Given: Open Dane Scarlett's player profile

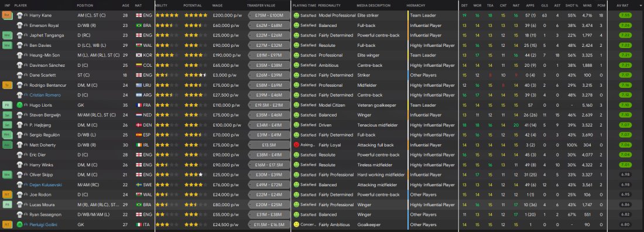Looking at the screenshot, I should pyautogui.click(x=43, y=75).
